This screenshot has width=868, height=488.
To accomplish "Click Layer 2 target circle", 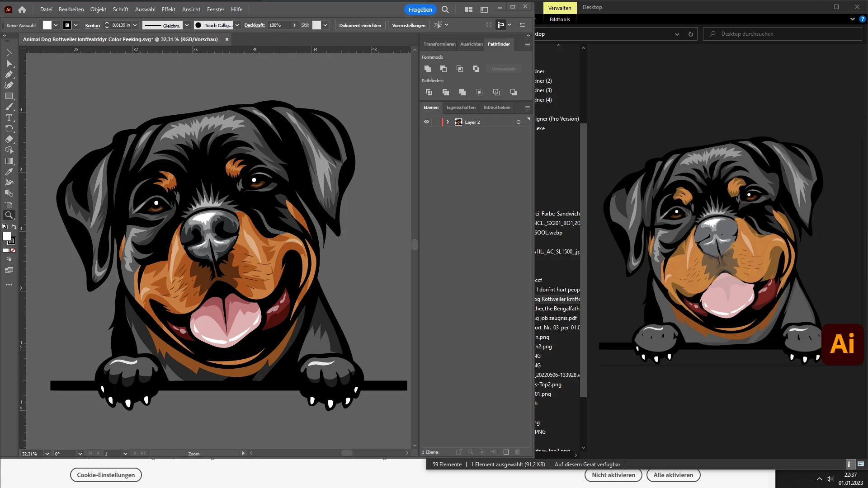I will (x=519, y=122).
